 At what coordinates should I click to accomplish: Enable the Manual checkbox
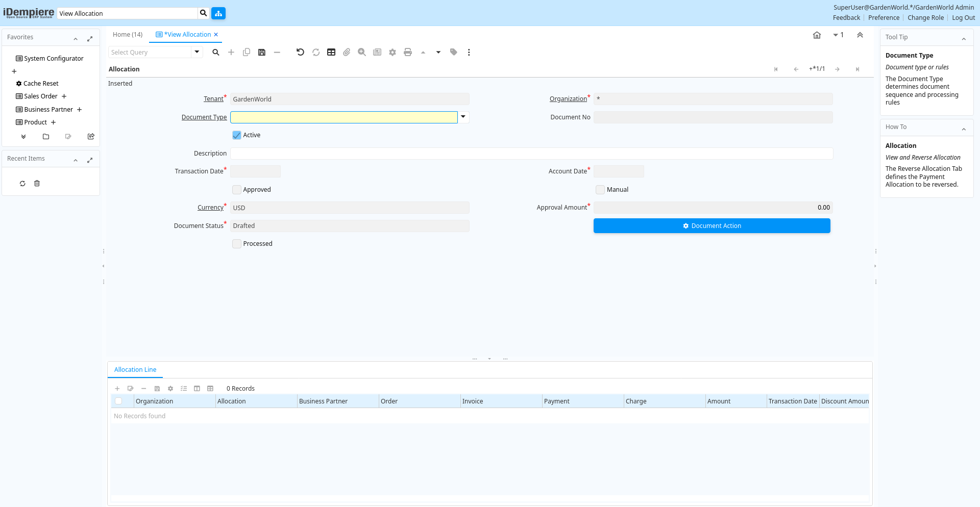click(x=600, y=190)
